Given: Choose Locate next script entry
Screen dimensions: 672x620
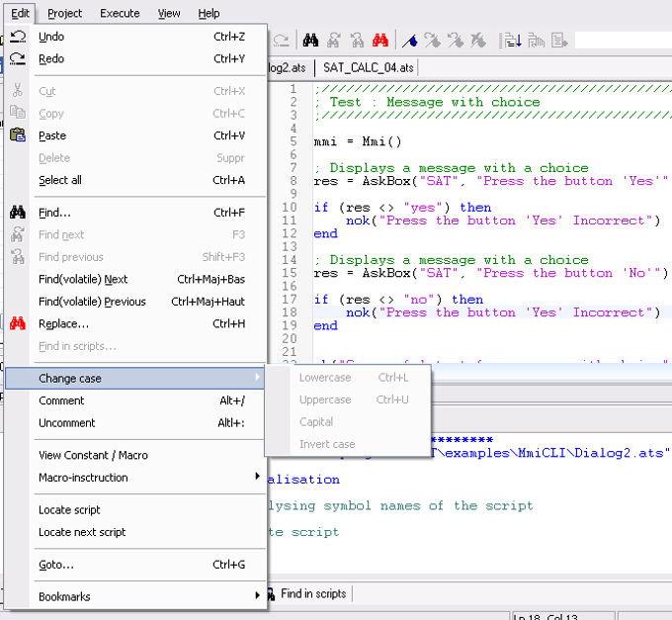Looking at the screenshot, I should click(135, 532).
